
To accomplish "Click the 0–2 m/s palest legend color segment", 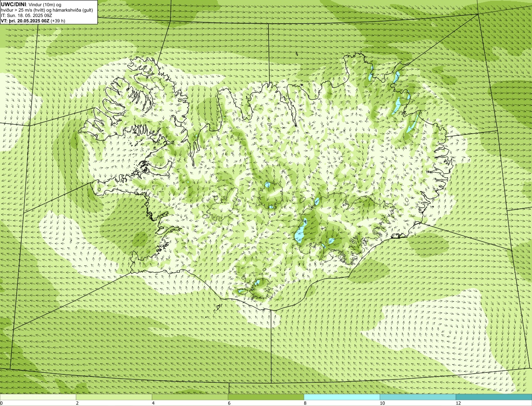I will pyautogui.click(x=38, y=397).
